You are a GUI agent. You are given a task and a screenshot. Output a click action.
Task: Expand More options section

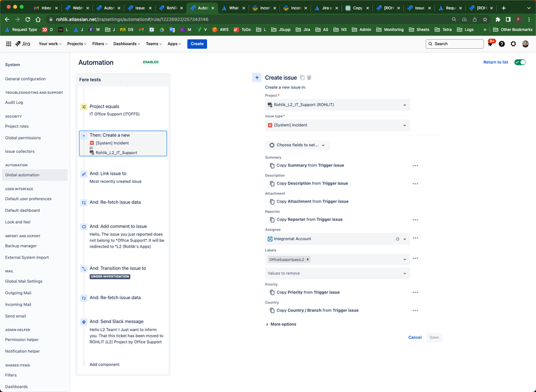point(281,324)
